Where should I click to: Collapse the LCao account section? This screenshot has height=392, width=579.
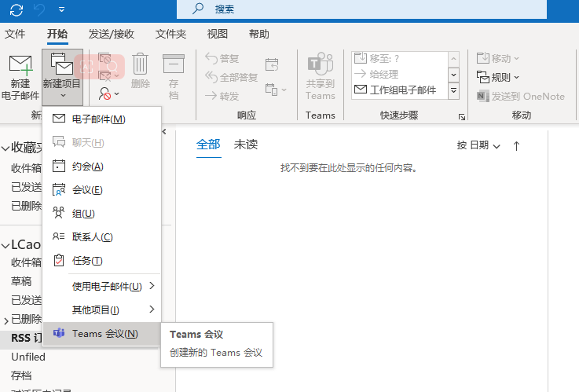click(5, 245)
